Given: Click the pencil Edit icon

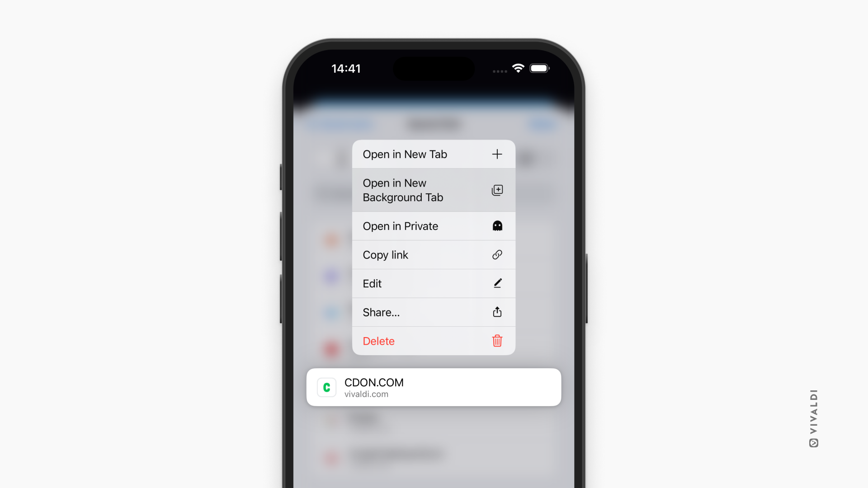Looking at the screenshot, I should click(497, 283).
